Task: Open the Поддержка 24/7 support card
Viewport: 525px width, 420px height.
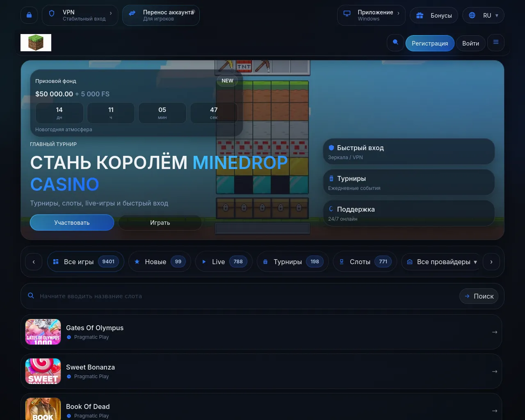Action: (x=409, y=213)
